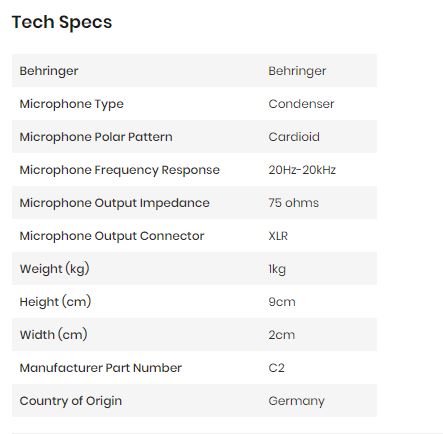Select the Microphone Type row label
The image size is (443, 434).
tap(72, 104)
